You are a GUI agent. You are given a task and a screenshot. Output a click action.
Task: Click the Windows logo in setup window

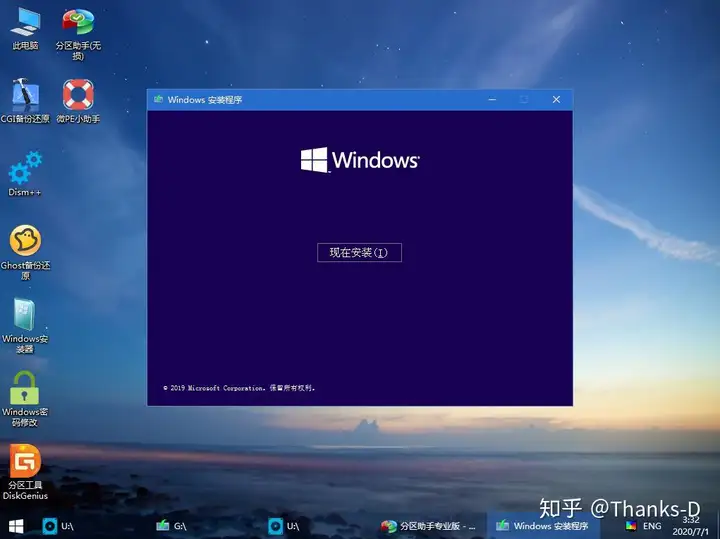point(360,160)
